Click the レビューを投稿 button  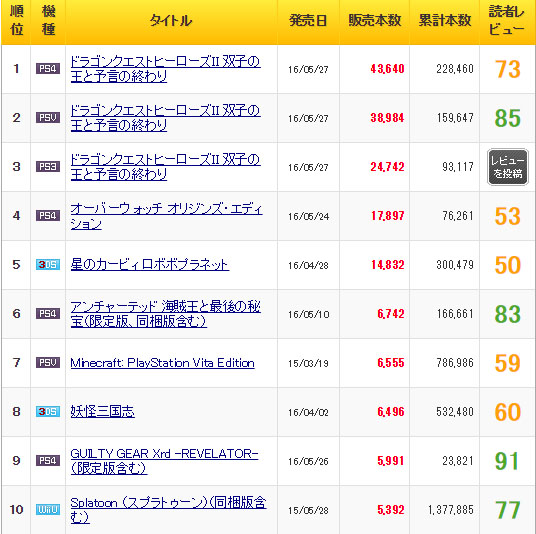(x=508, y=167)
